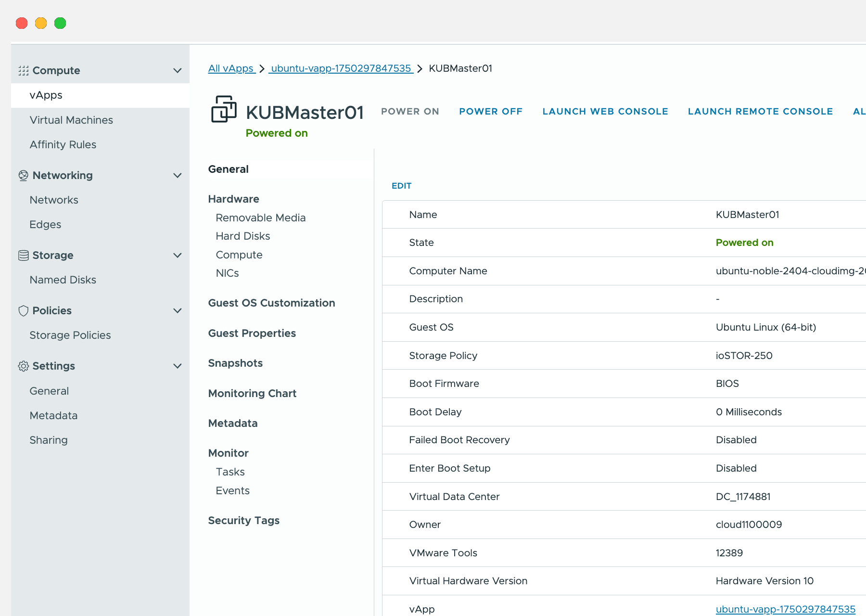Screen dimensions: 866x616
Task: Switch to the Hard Disks section
Action: pyautogui.click(x=242, y=236)
